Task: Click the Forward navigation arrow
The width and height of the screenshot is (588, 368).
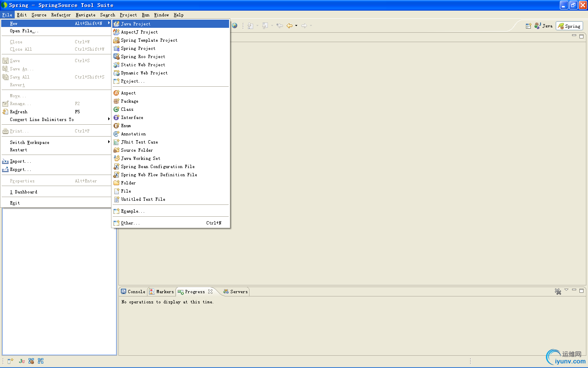Action: pyautogui.click(x=304, y=26)
